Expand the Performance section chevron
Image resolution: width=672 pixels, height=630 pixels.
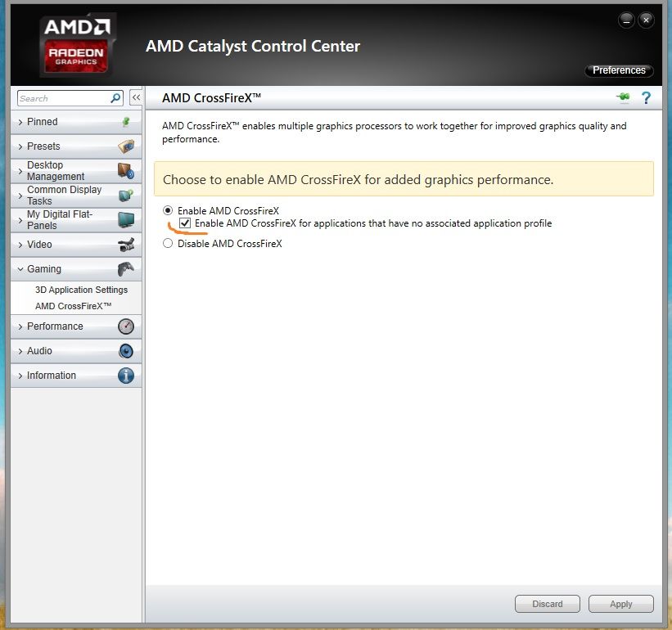tap(20, 326)
